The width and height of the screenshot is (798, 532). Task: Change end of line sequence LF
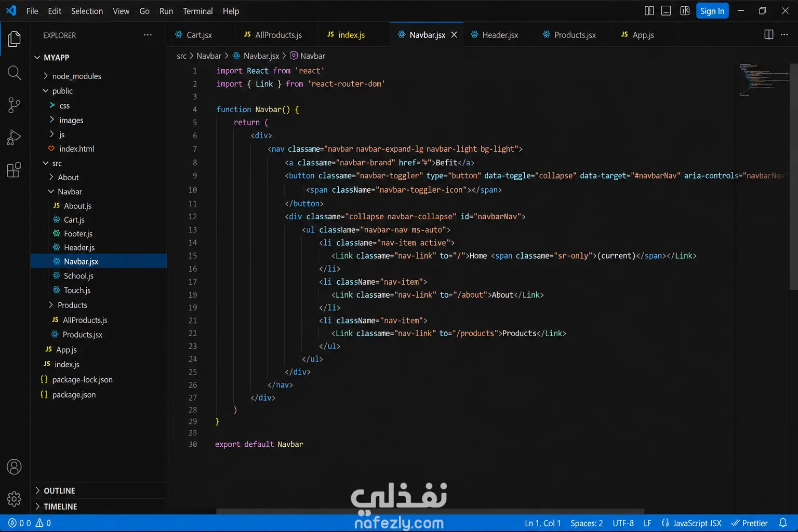pyautogui.click(x=647, y=523)
